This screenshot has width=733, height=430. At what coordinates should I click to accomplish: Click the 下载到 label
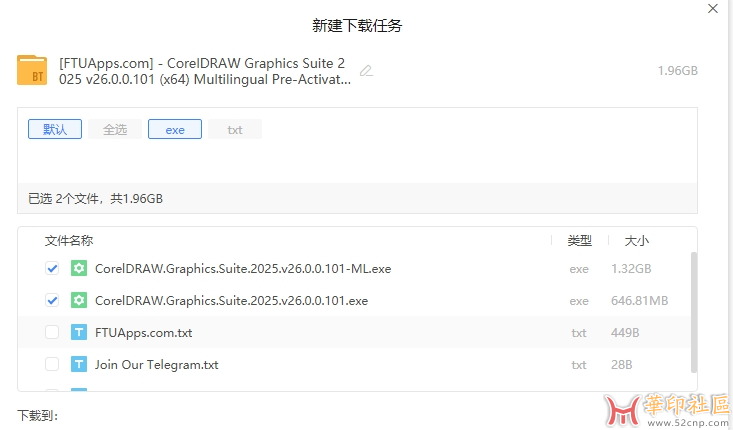[37, 416]
